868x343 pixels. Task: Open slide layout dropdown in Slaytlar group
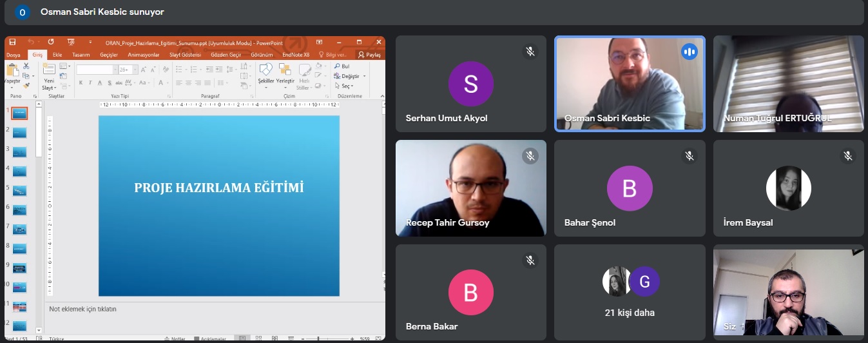(65, 66)
